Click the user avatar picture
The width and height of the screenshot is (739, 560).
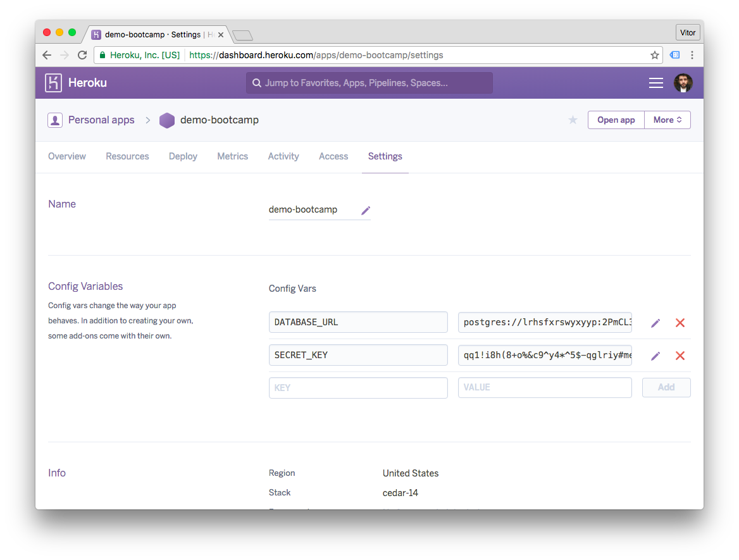[x=683, y=83]
